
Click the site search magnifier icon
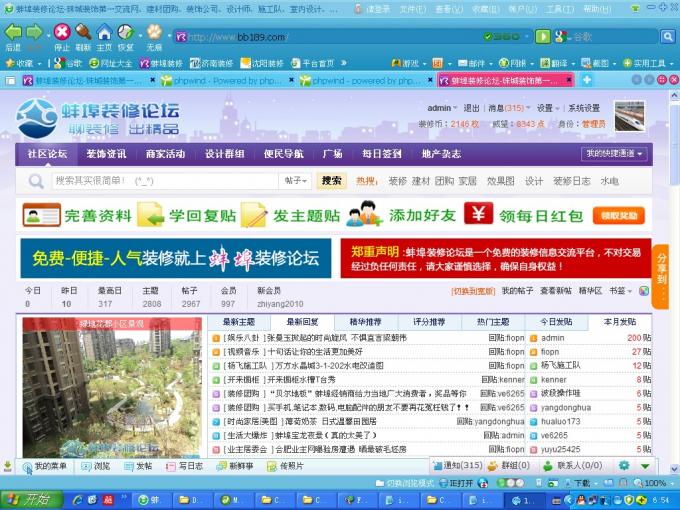[x=36, y=181]
